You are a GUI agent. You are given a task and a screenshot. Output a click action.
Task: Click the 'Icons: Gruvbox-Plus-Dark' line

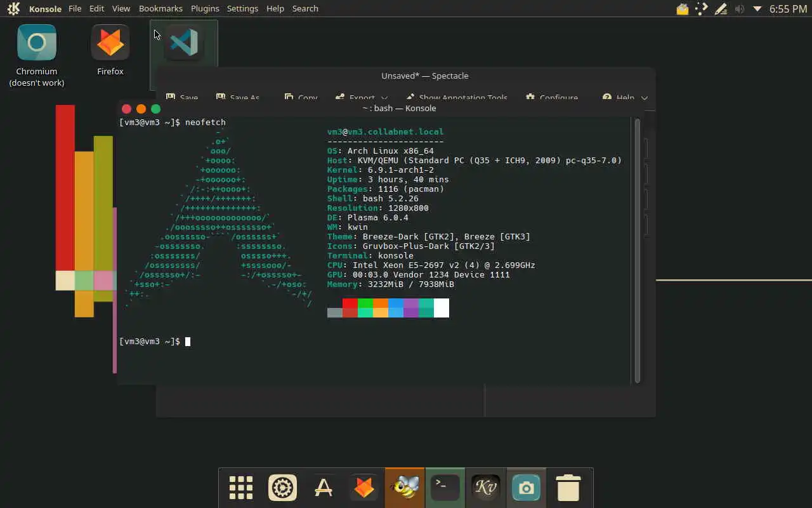pyautogui.click(x=411, y=246)
